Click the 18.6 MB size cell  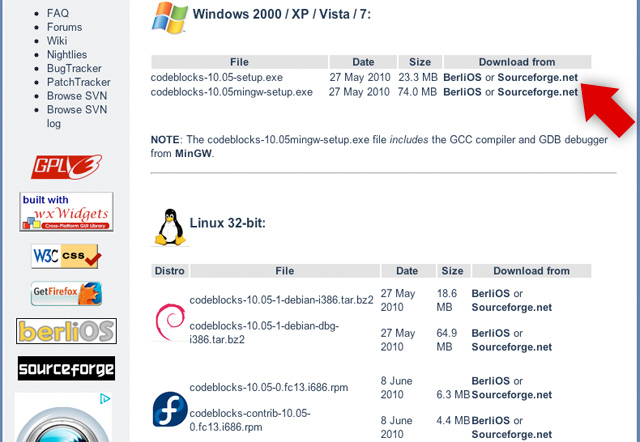447,300
